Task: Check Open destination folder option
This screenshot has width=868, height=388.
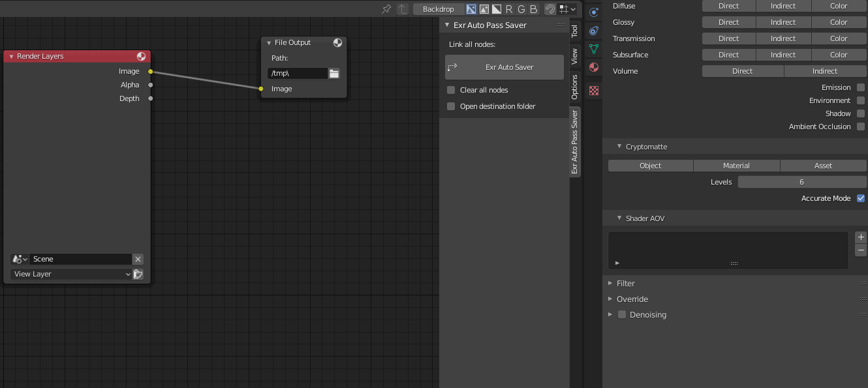Action: [x=450, y=106]
